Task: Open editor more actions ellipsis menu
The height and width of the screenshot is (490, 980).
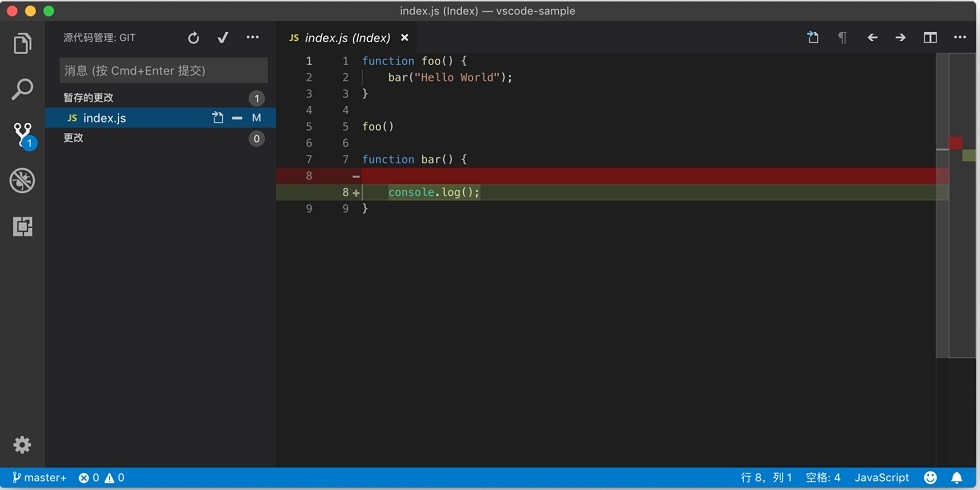Action: click(x=960, y=38)
